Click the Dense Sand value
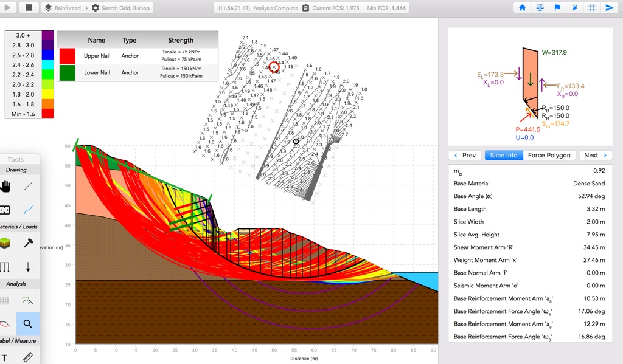This screenshot has width=623, height=364. tap(589, 184)
